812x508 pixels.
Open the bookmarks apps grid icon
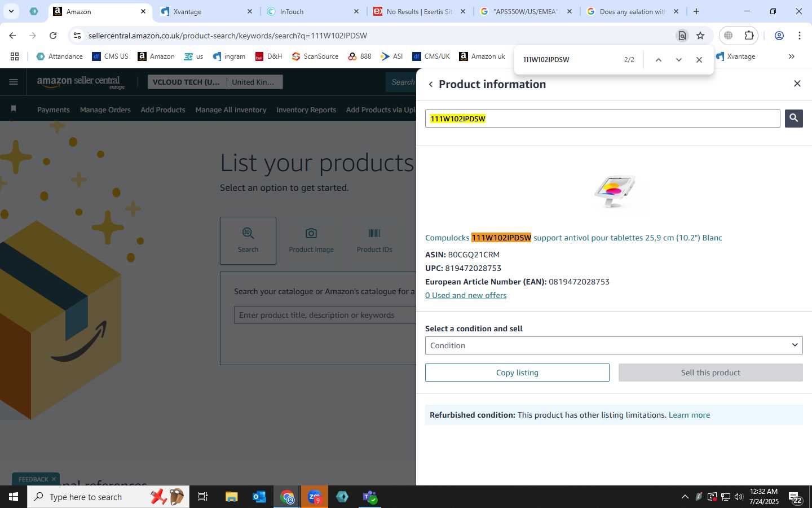(x=15, y=56)
